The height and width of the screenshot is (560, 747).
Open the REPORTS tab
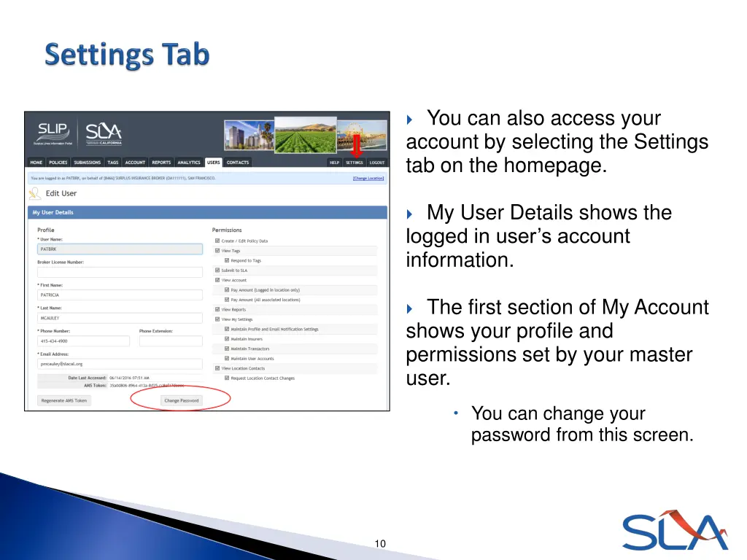pos(161,163)
